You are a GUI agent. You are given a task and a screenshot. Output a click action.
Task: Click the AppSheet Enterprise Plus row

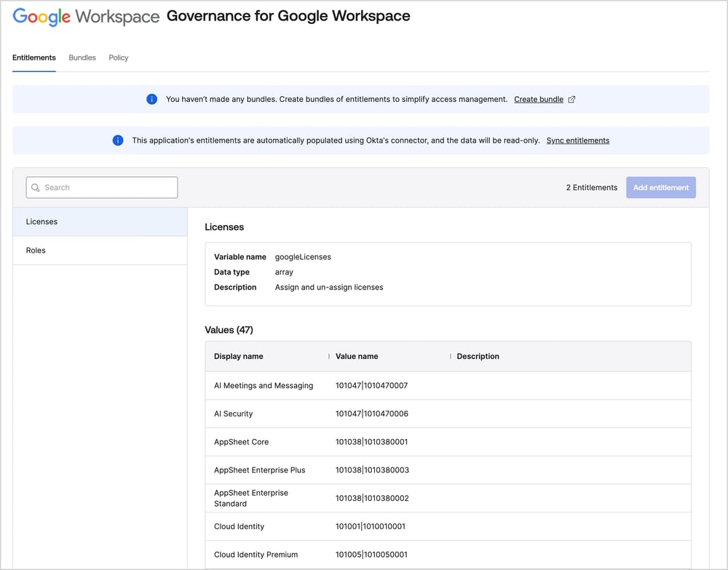click(x=448, y=470)
